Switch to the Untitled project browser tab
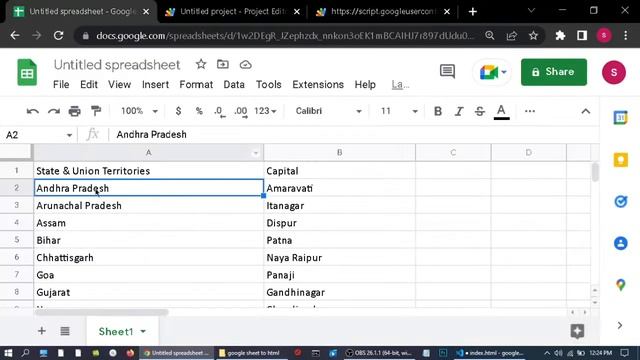This screenshot has height=360, width=640. click(233, 11)
